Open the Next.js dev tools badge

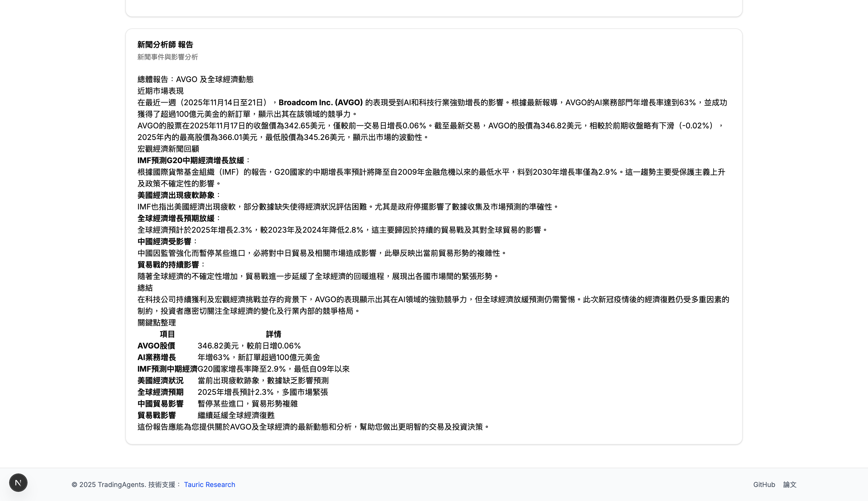18,483
